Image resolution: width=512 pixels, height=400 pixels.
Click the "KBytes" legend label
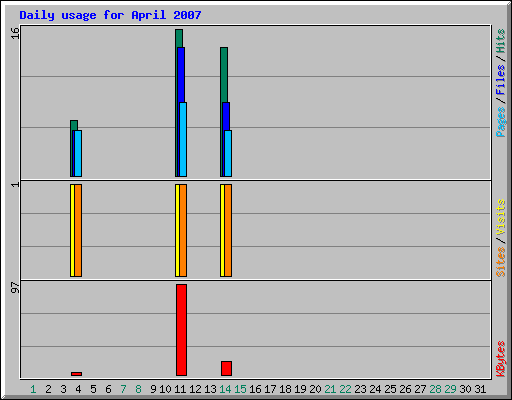tap(500, 359)
